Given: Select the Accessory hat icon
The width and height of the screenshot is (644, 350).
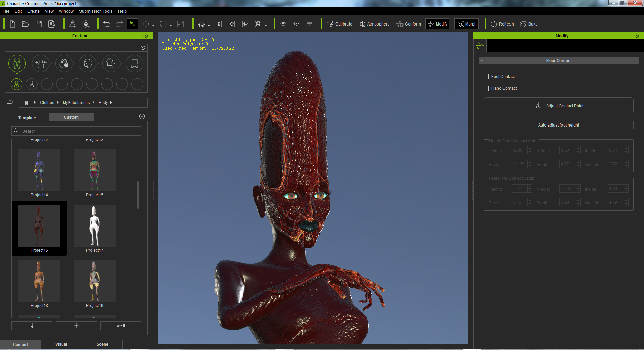Looking at the screenshot, I should [135, 63].
